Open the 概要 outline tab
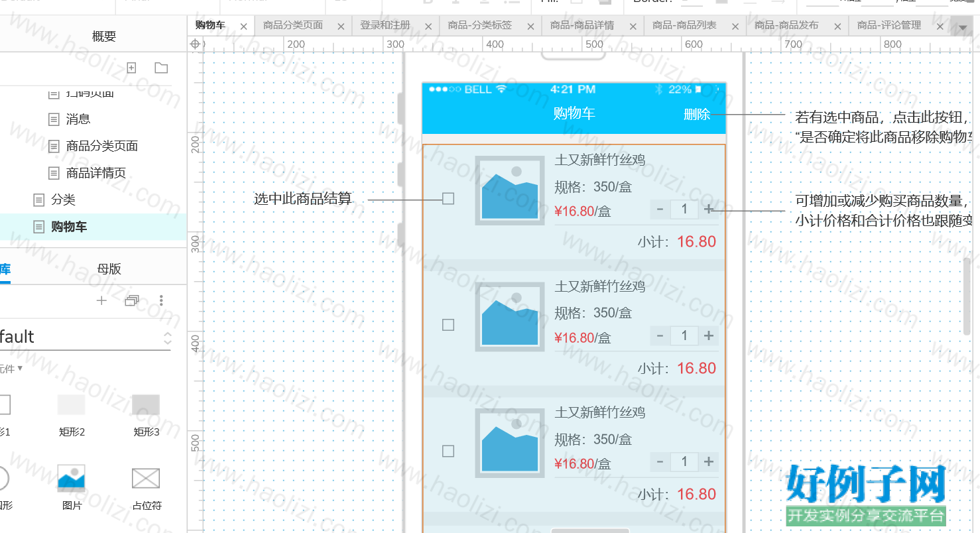Screen dimensions: 980x533 coord(104,36)
